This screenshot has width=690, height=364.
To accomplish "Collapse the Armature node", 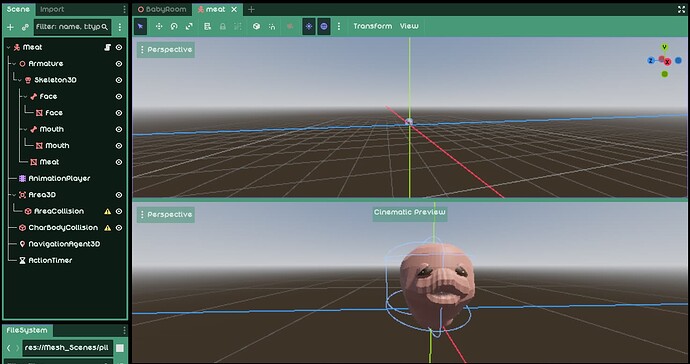I will 14,64.
